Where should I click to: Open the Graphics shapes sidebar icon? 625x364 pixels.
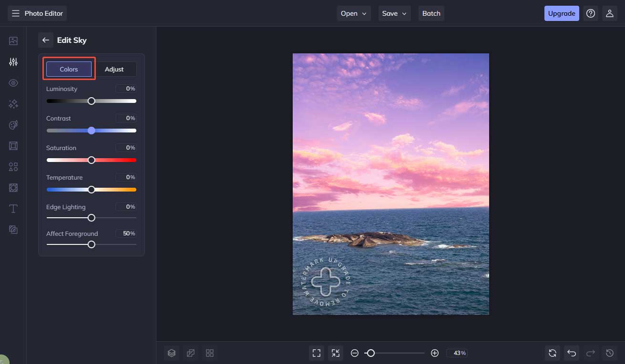[13, 167]
